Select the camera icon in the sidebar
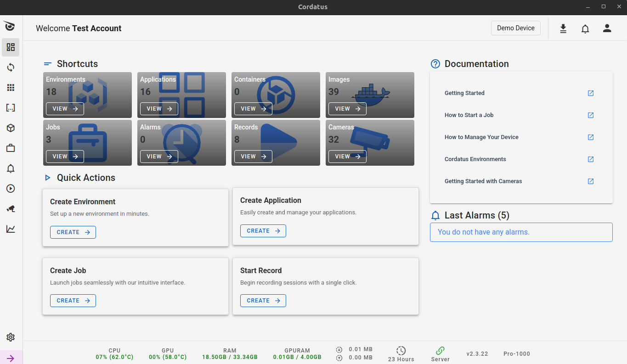Screen dimensions: 627x364 coord(10,209)
